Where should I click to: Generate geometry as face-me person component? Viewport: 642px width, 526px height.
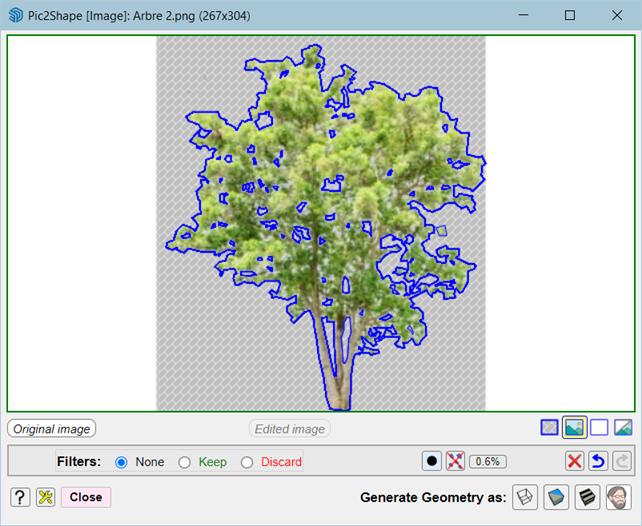tap(619, 497)
